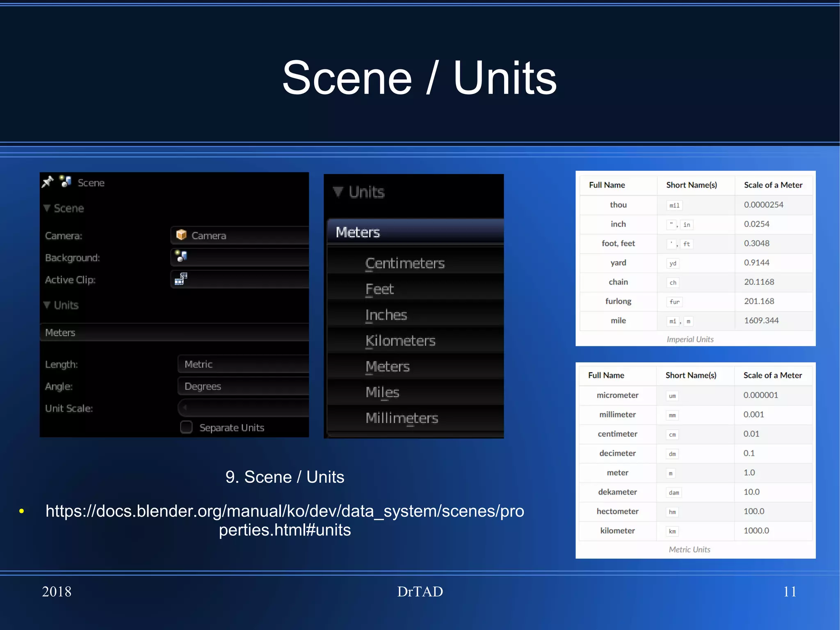Choose Inches in the units menu
Screen dimensions: 840x630
click(386, 315)
